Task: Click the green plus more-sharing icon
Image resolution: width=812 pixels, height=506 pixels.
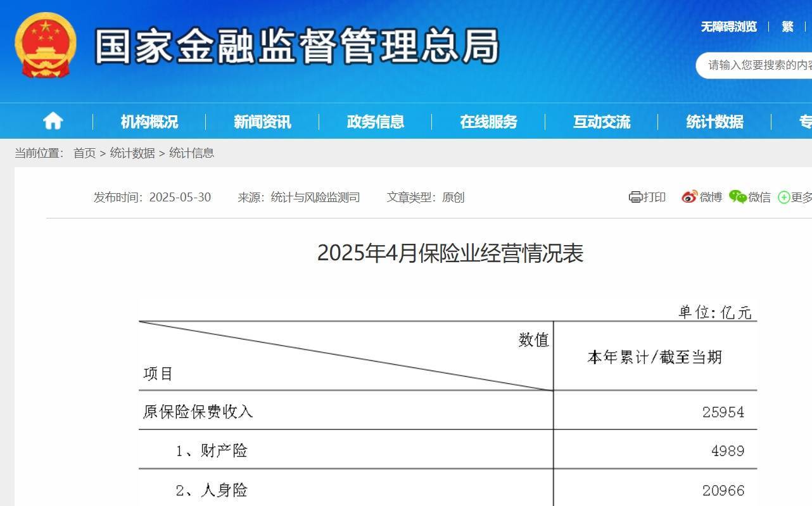Action: tap(784, 197)
